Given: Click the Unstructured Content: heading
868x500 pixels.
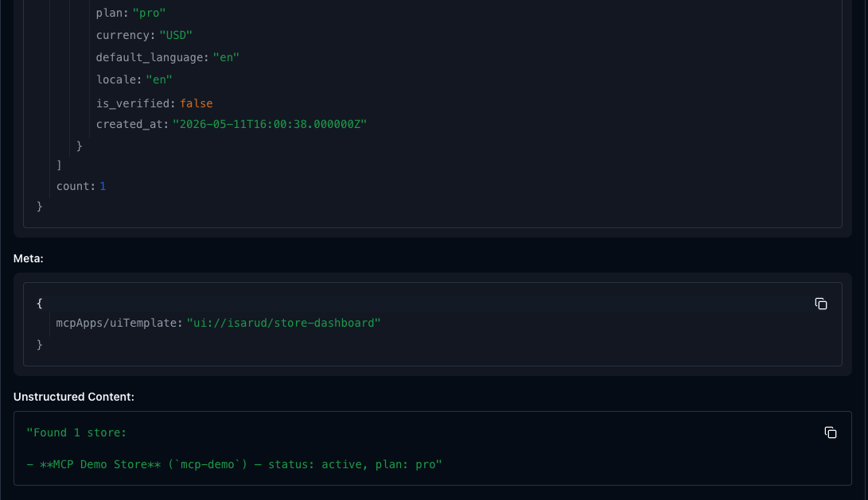Looking at the screenshot, I should click(x=74, y=397).
